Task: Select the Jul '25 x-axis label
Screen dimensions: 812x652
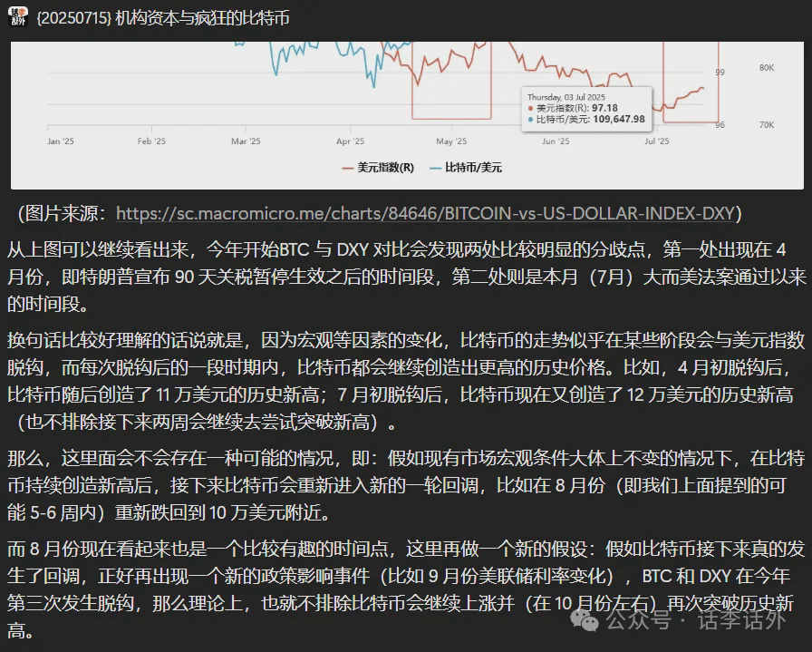Action: point(656,141)
